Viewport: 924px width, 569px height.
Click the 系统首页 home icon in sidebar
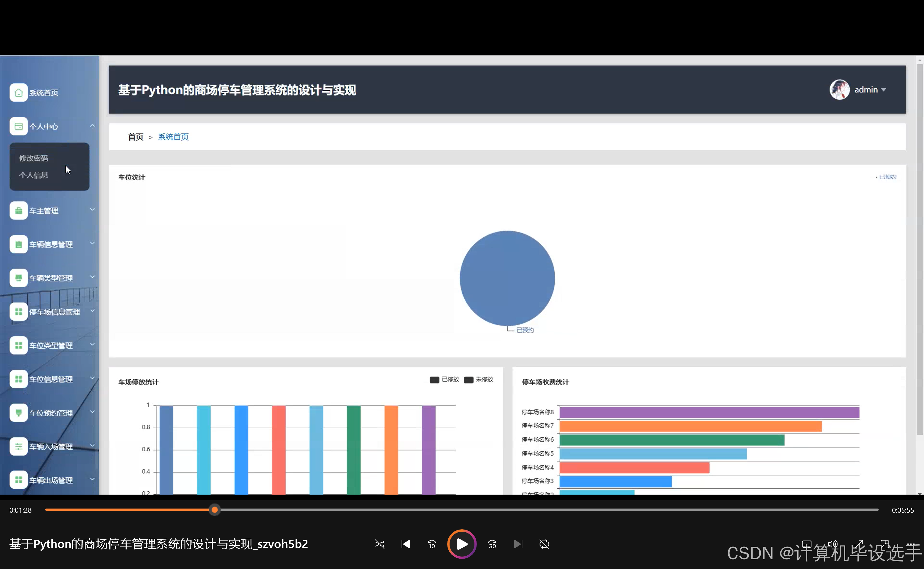pos(18,92)
